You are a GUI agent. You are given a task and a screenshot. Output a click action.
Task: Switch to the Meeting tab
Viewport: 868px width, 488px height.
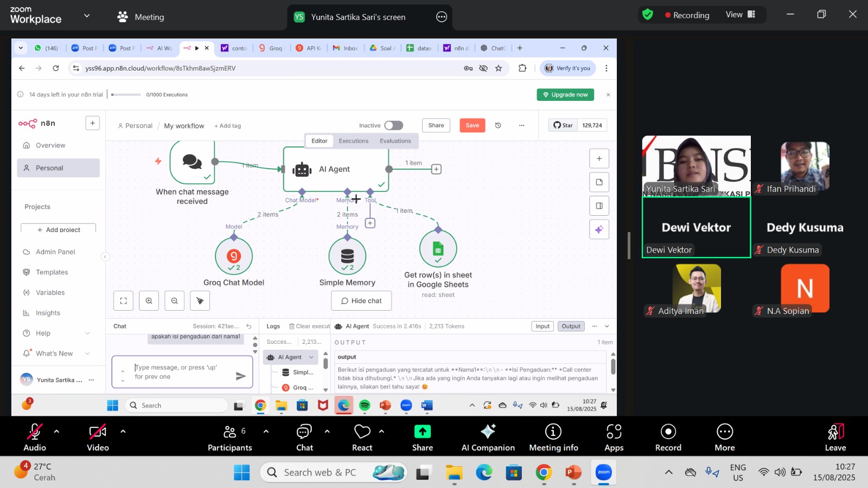point(141,17)
